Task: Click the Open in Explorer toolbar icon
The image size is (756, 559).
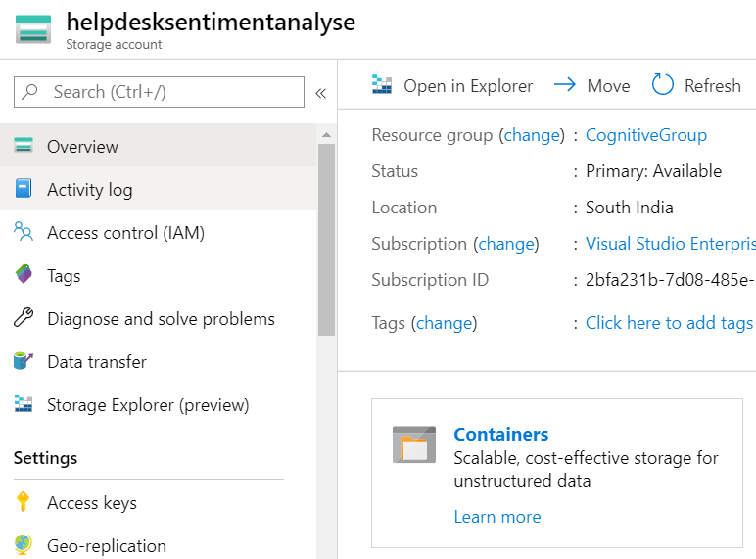Action: 382,85
